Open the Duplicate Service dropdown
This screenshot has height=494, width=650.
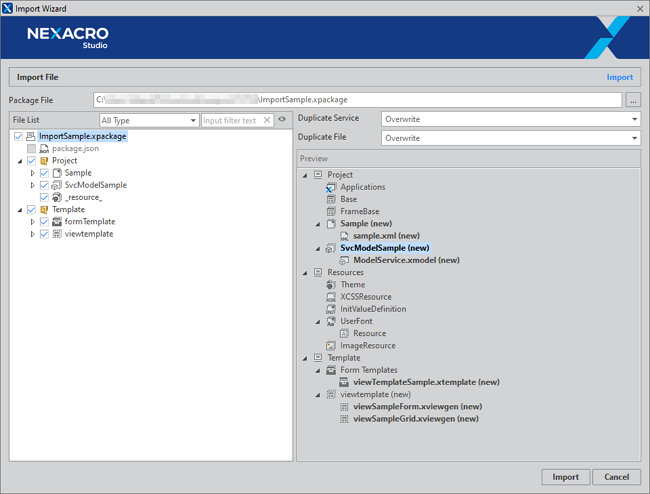click(510, 118)
